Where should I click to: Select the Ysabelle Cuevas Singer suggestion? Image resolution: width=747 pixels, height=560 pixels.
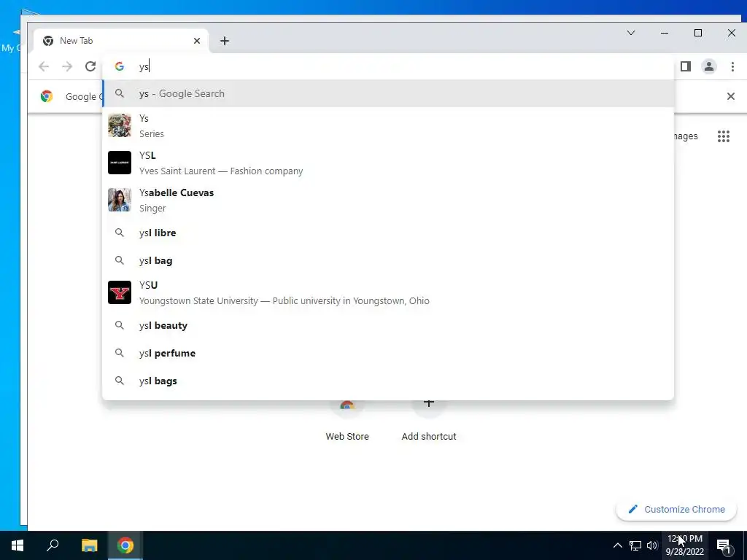point(388,200)
